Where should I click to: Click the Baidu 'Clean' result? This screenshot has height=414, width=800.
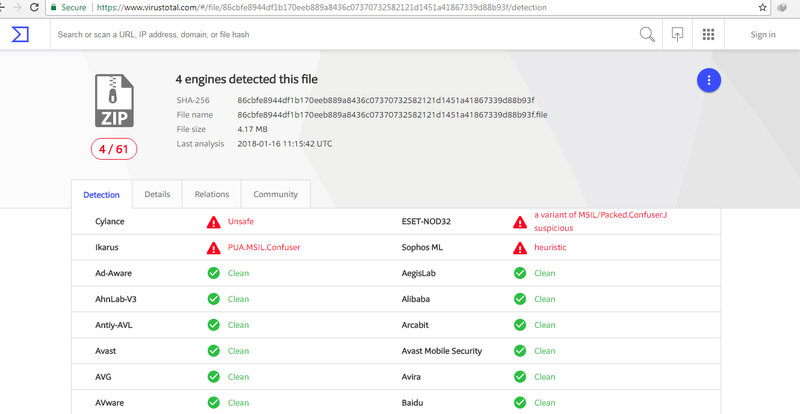point(544,402)
